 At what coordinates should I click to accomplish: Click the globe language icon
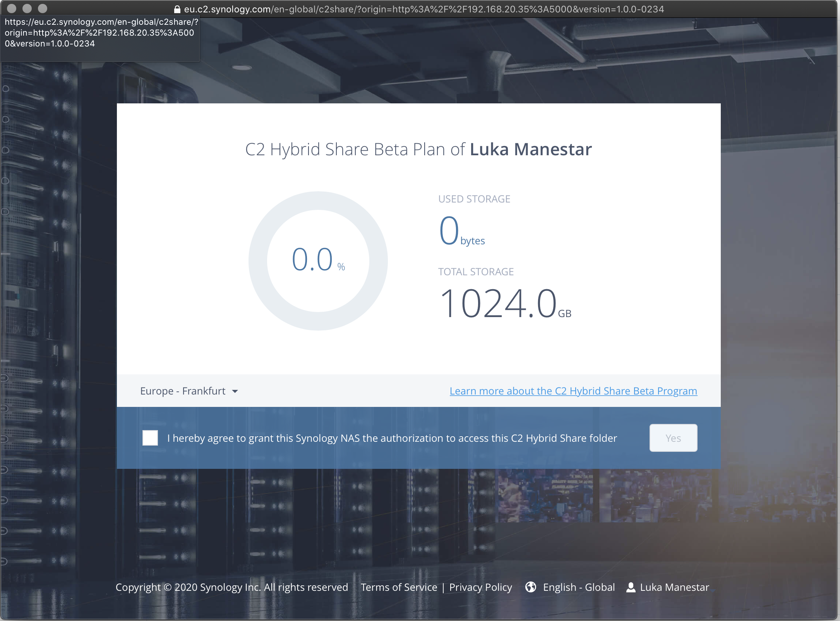tap(531, 587)
